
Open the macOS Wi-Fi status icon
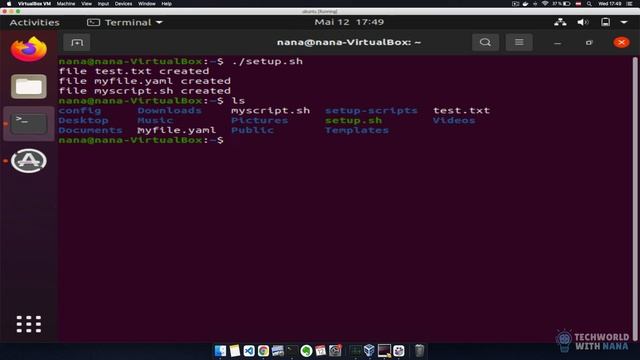point(545,4)
